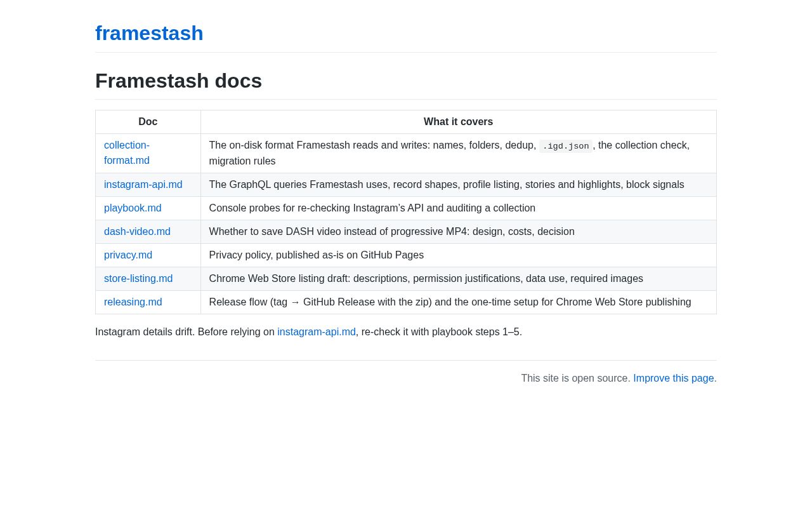
Task: Open releasing.md doc link
Action: tap(133, 302)
